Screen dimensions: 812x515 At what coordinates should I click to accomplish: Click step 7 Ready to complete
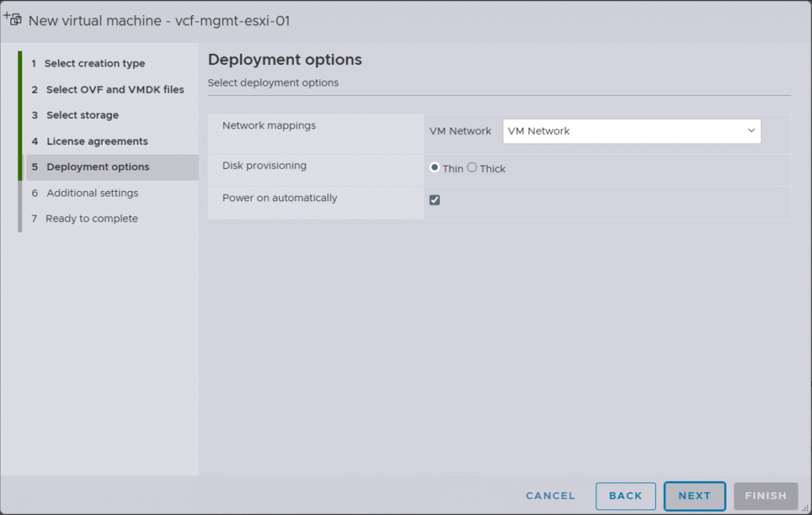click(x=91, y=219)
